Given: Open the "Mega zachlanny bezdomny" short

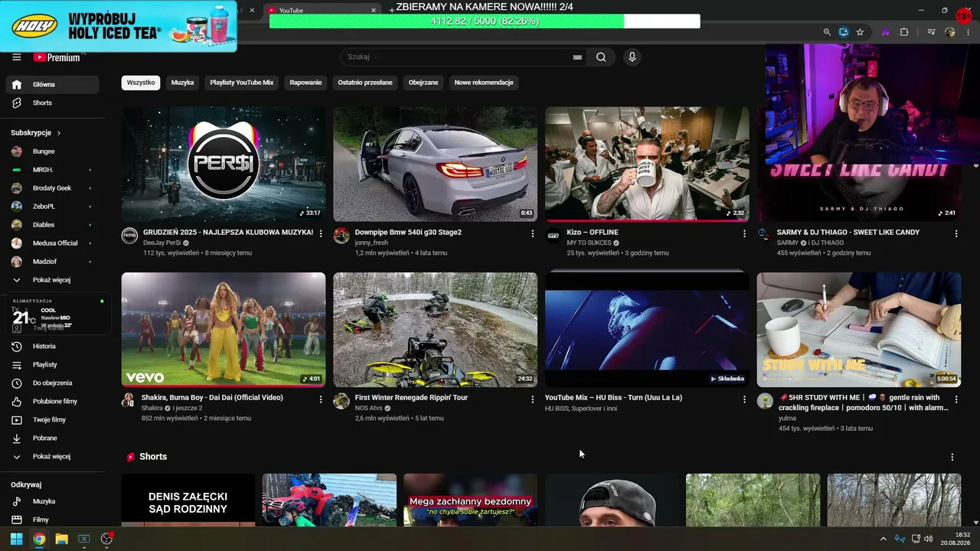Looking at the screenshot, I should [x=470, y=500].
